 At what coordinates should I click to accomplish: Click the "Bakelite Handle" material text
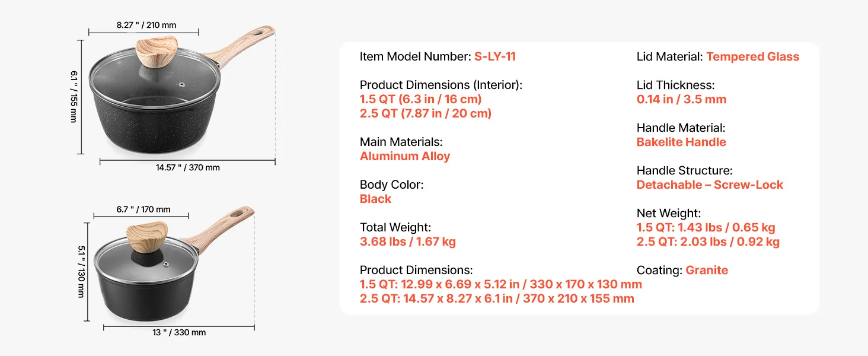tap(681, 142)
